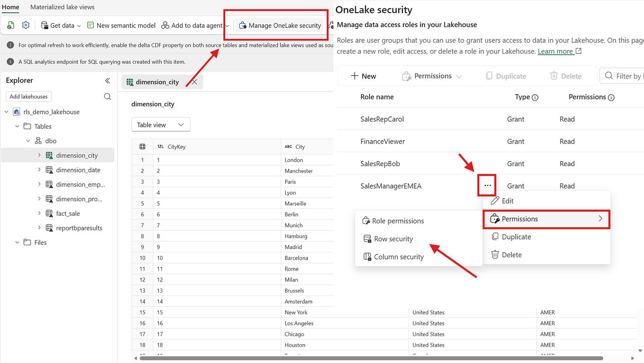
Task: Select Column security in the submenu
Action: 418,257
